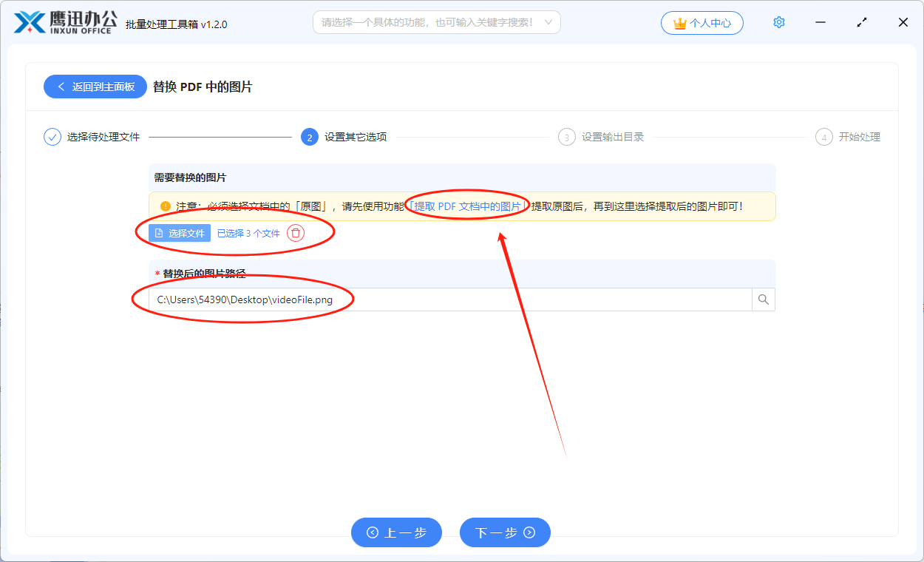Click the crown icon inside 个人中心
Viewport: 924px width, 562px height.
(x=680, y=22)
